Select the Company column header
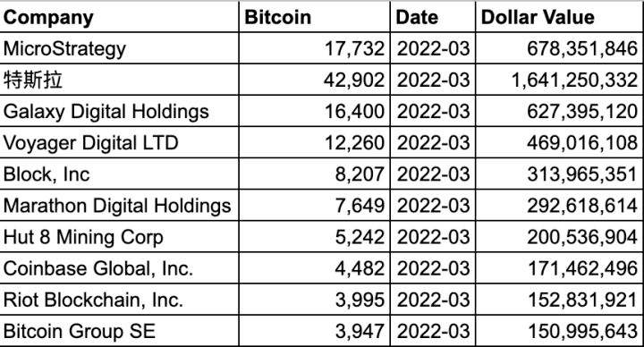This screenshot has height=347, width=644. pos(119,16)
